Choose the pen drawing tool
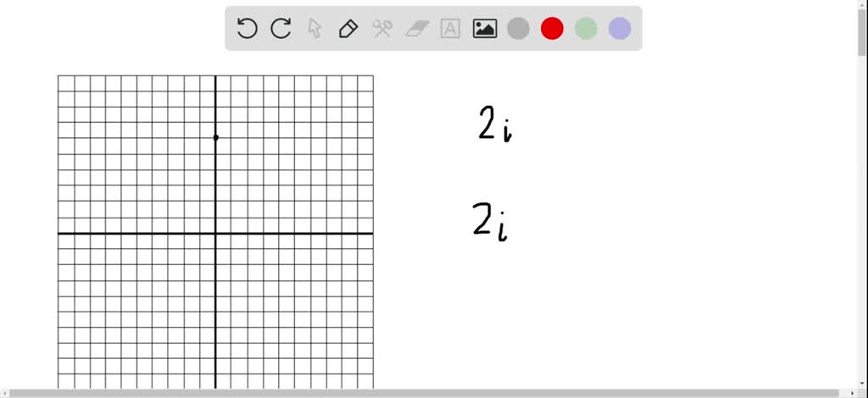 (348, 28)
